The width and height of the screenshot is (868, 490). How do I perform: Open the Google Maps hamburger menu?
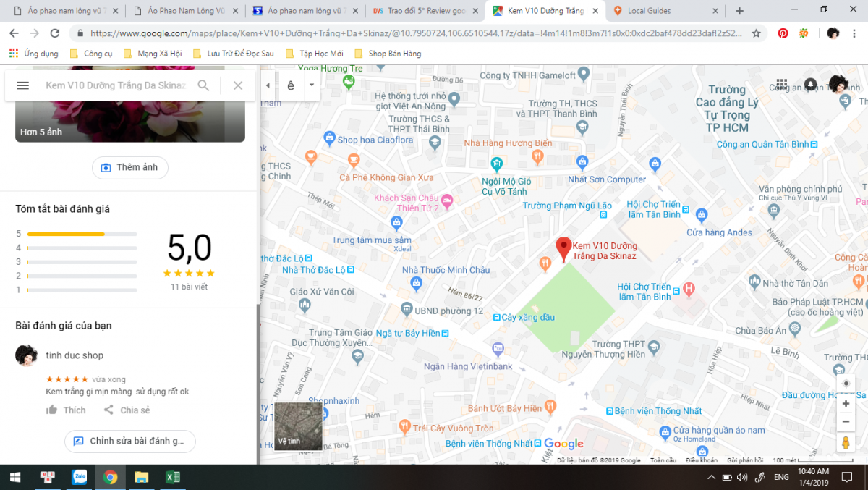coord(22,85)
